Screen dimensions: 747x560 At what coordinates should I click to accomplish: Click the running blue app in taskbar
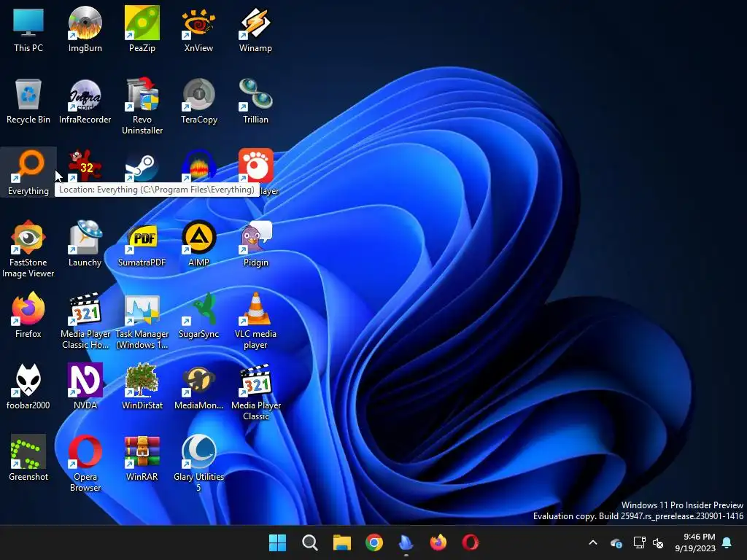tap(406, 542)
